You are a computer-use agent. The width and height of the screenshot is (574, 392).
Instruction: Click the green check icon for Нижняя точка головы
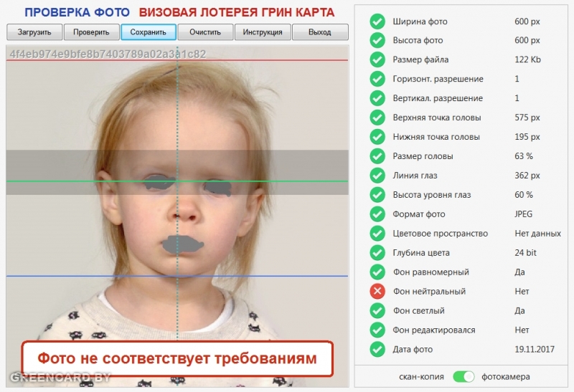pos(377,137)
